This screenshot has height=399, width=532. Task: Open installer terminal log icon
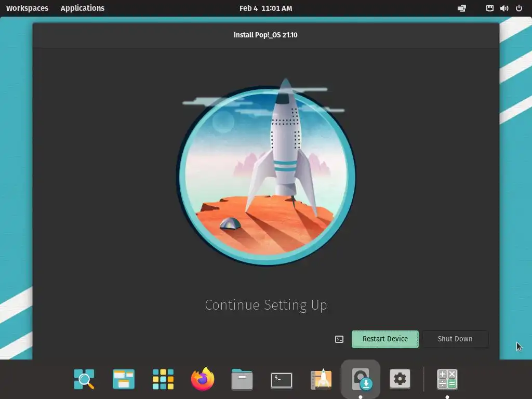click(x=339, y=339)
